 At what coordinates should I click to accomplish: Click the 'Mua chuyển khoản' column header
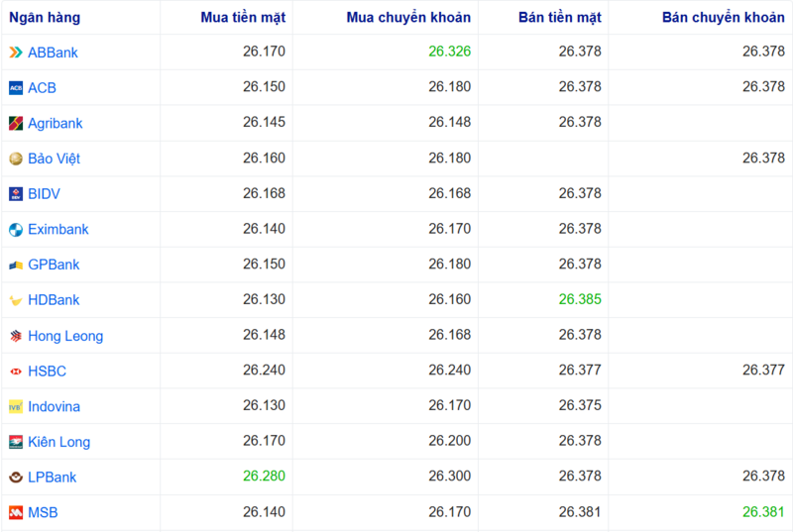408,18
